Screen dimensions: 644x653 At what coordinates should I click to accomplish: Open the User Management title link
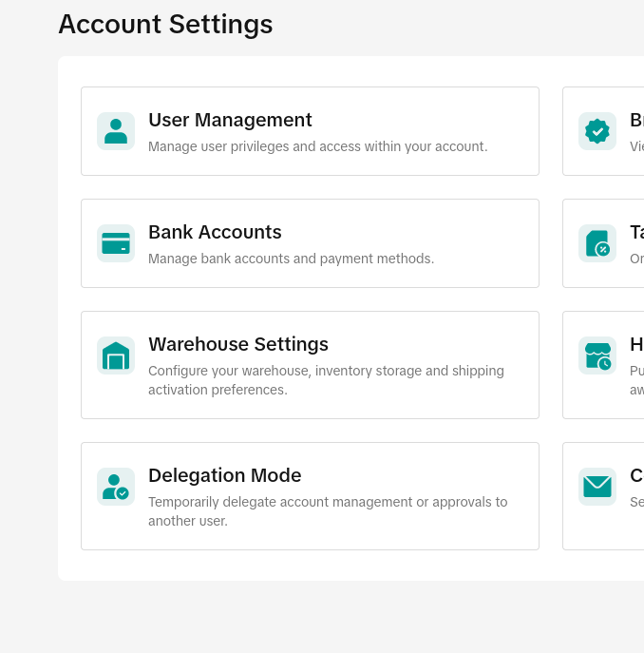click(230, 120)
